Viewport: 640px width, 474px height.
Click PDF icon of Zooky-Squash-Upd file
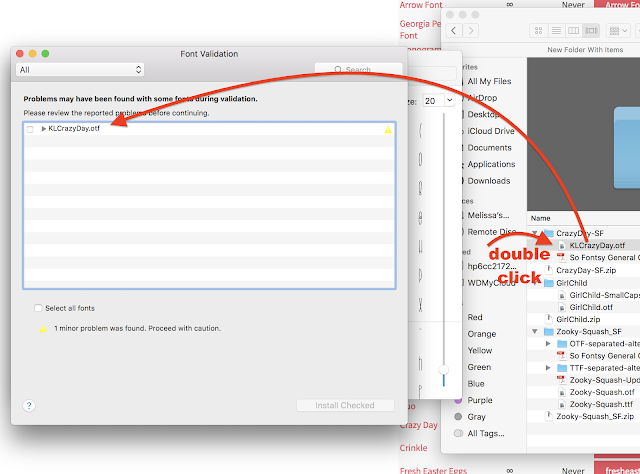click(562, 380)
